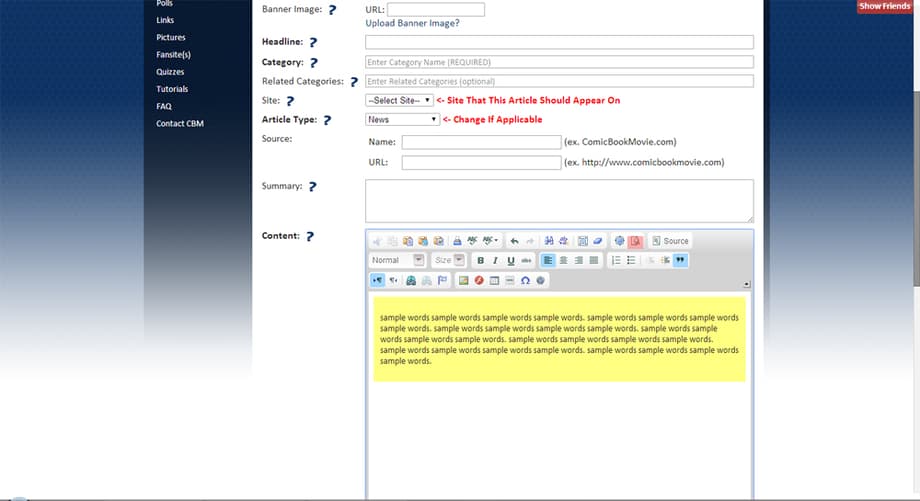Open the Select Site dropdown
The height and width of the screenshot is (501, 920).
[x=399, y=100]
